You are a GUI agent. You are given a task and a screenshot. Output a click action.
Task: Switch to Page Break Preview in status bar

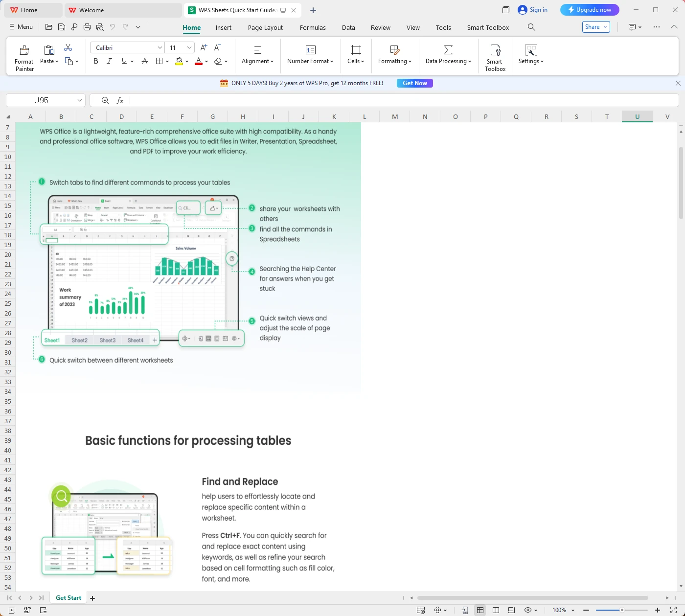pos(496,610)
